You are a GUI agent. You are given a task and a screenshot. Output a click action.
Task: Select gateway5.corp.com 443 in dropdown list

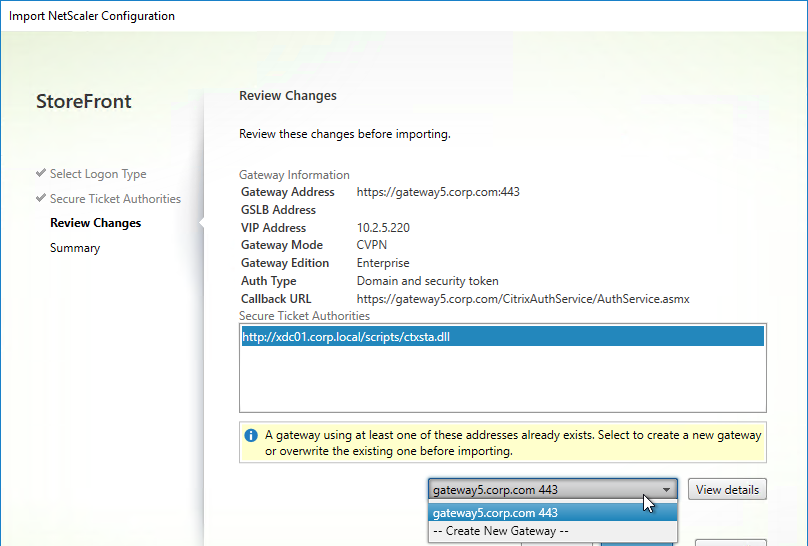pos(552,513)
